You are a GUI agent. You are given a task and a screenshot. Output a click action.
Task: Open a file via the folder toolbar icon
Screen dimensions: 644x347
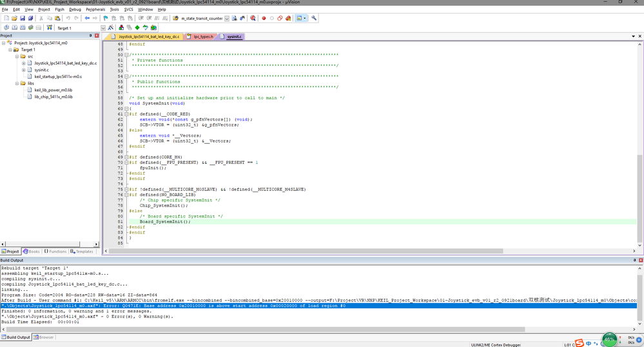14,18
